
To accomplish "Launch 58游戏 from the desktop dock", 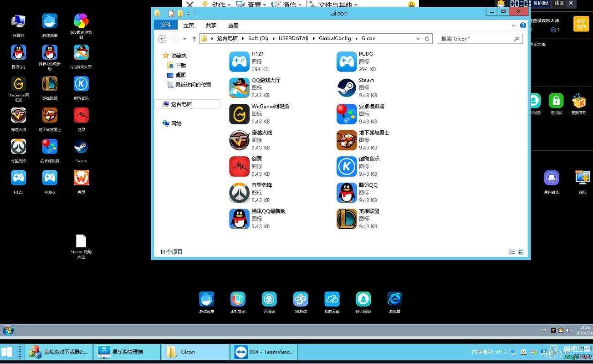I will click(301, 302).
